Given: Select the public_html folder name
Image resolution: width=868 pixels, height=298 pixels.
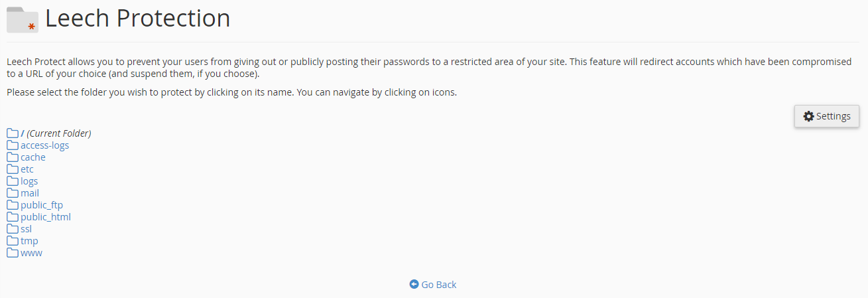Looking at the screenshot, I should click(x=46, y=217).
